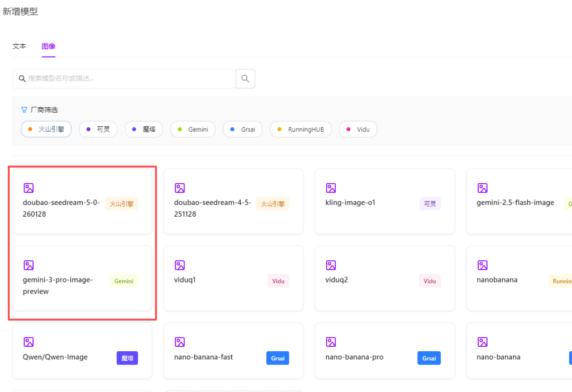This screenshot has height=392, width=572.
Task: Toggle the 可灵 vendor filter chip
Action: pyautogui.click(x=98, y=130)
